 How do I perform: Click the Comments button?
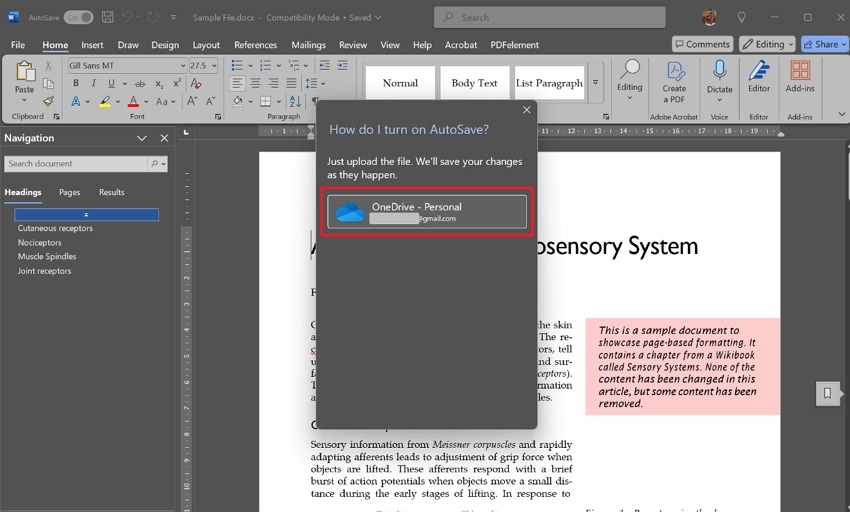click(703, 44)
